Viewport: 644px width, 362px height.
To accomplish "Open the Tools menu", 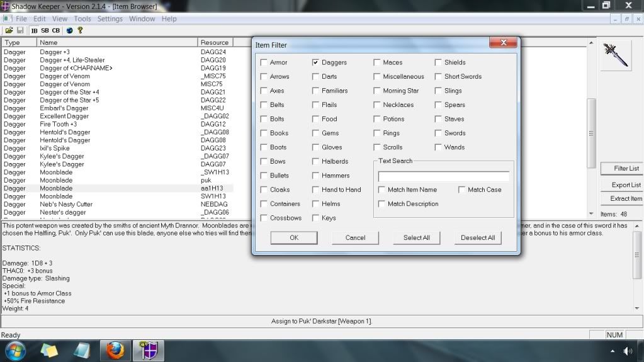I will (x=82, y=19).
